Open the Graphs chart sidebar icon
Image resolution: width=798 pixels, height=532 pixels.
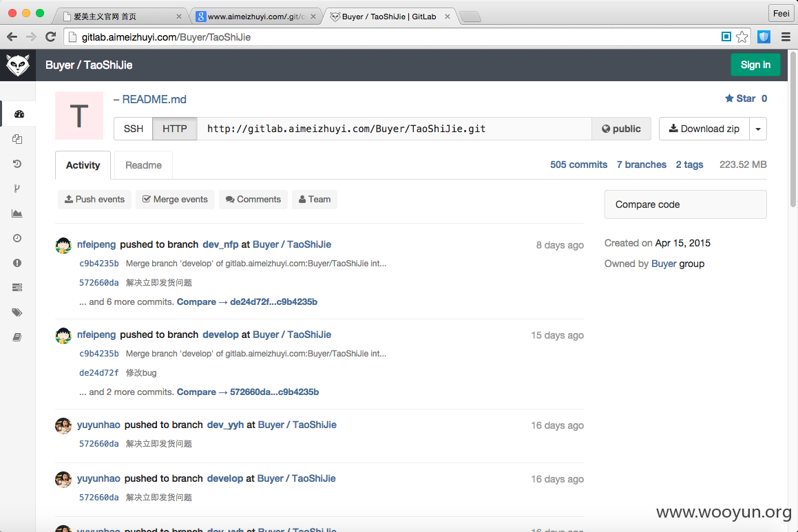tap(17, 213)
